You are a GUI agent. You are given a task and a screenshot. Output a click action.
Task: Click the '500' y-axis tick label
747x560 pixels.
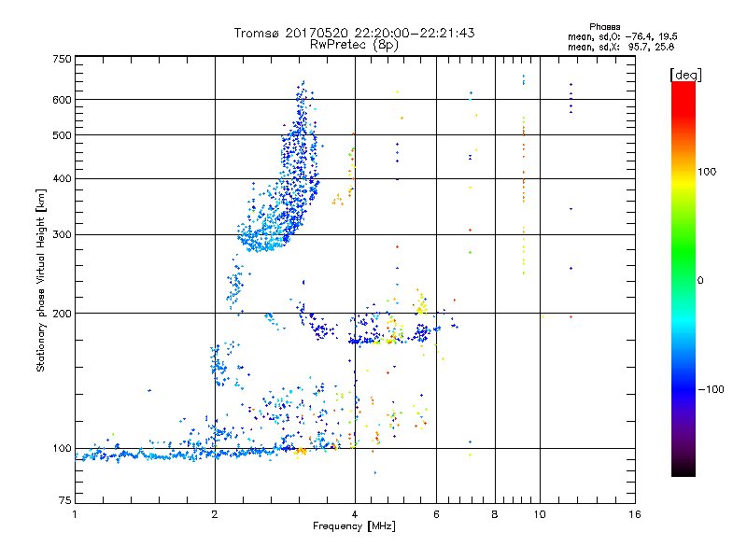pos(62,135)
